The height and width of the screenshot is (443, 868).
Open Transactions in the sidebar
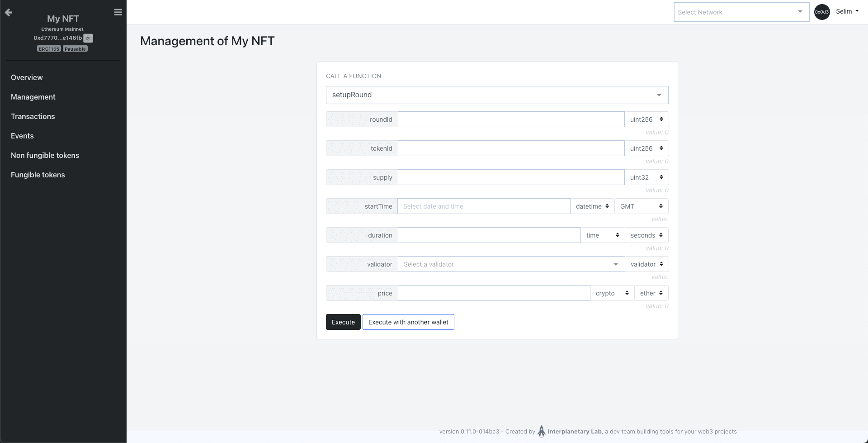coord(33,116)
